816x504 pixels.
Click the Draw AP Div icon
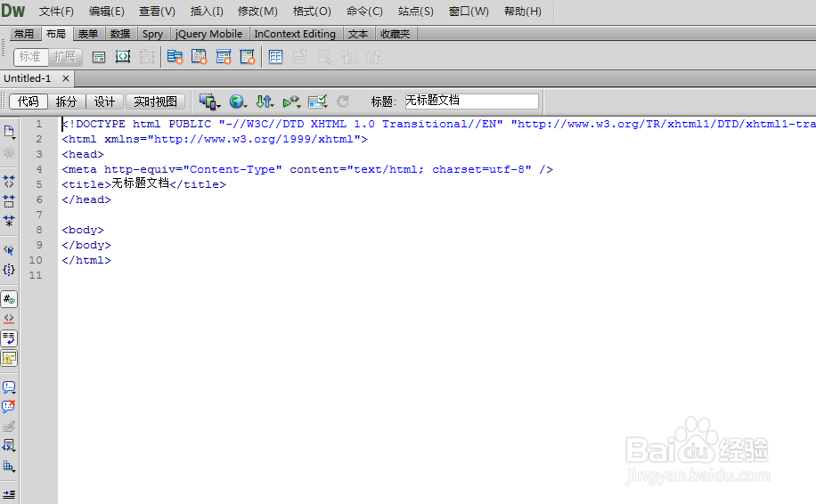(x=147, y=57)
